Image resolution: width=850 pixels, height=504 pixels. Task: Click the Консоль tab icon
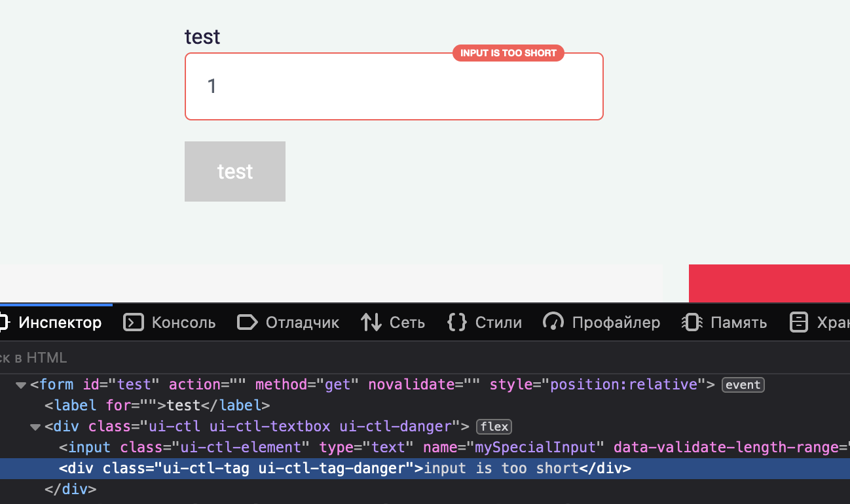click(134, 322)
